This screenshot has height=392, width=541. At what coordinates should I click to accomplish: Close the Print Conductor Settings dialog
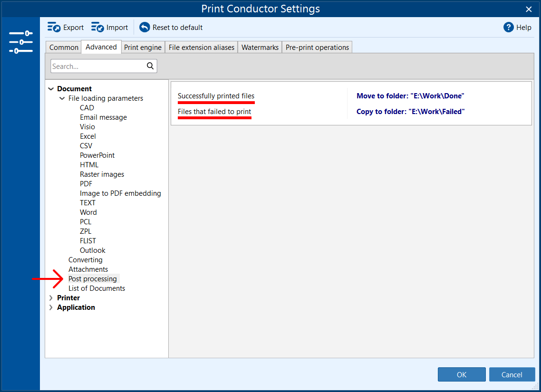pyautogui.click(x=529, y=9)
